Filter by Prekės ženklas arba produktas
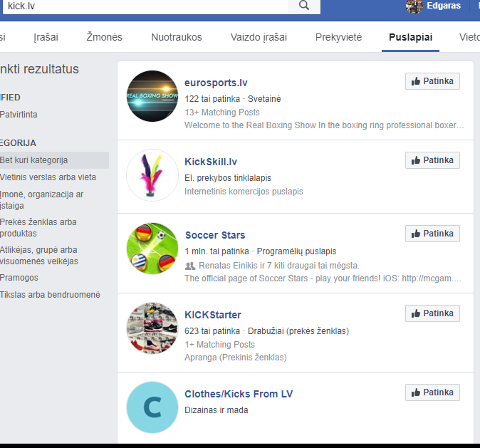The width and height of the screenshot is (480, 448). point(38,227)
